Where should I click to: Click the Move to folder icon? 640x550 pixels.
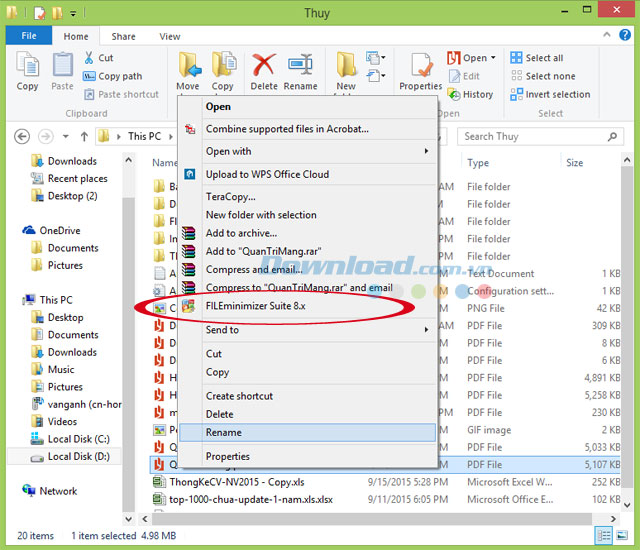click(x=189, y=65)
